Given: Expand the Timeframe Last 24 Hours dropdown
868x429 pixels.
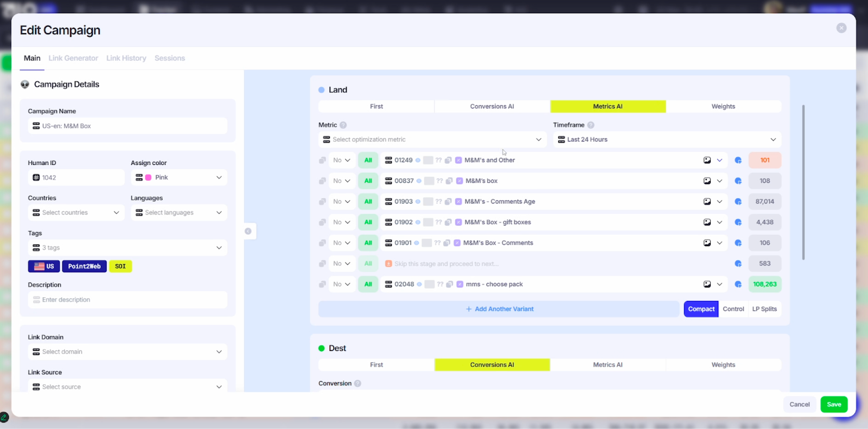Looking at the screenshot, I should (667, 140).
